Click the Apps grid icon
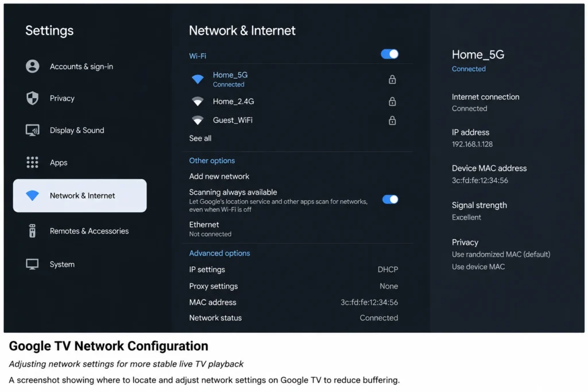This screenshot has height=392, width=588. pyautogui.click(x=33, y=162)
